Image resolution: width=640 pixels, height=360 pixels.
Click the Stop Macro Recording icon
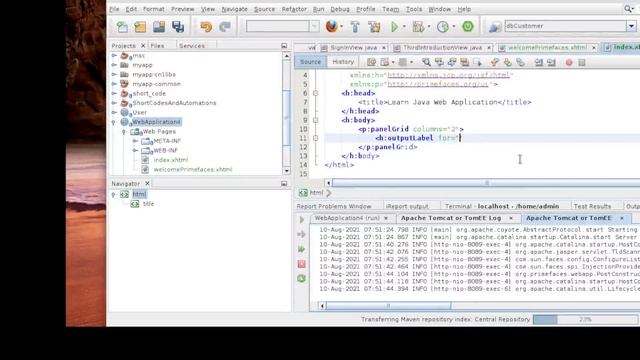(x=582, y=62)
